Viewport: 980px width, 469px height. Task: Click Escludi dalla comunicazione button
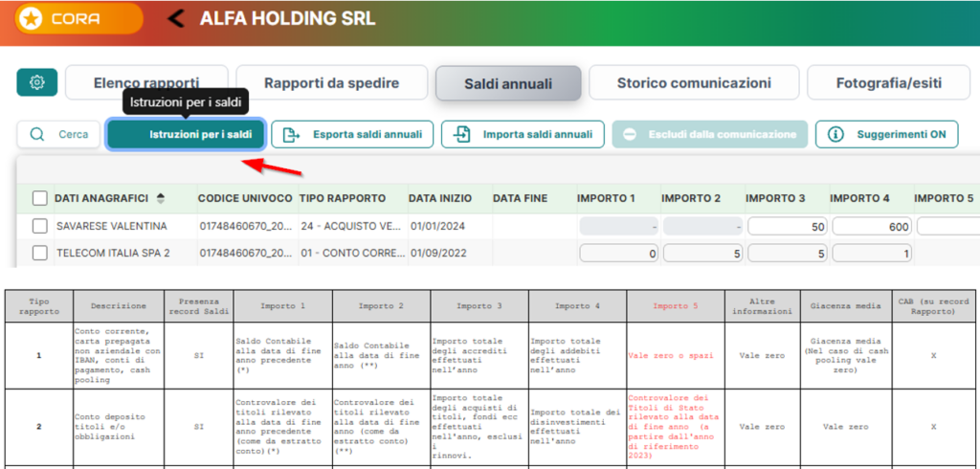pyautogui.click(x=709, y=134)
